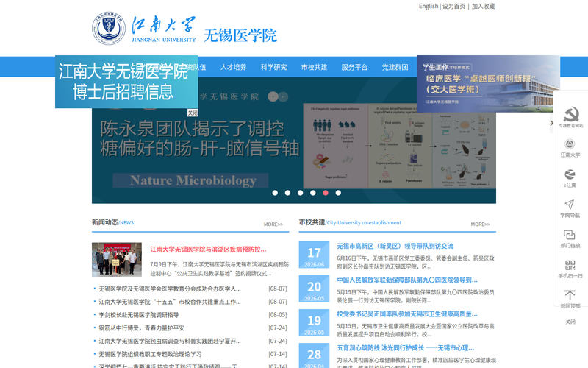This screenshot has width=588, height=368.
Task: Click the 江南大学 sidebar emblem icon
Action: pos(570,144)
